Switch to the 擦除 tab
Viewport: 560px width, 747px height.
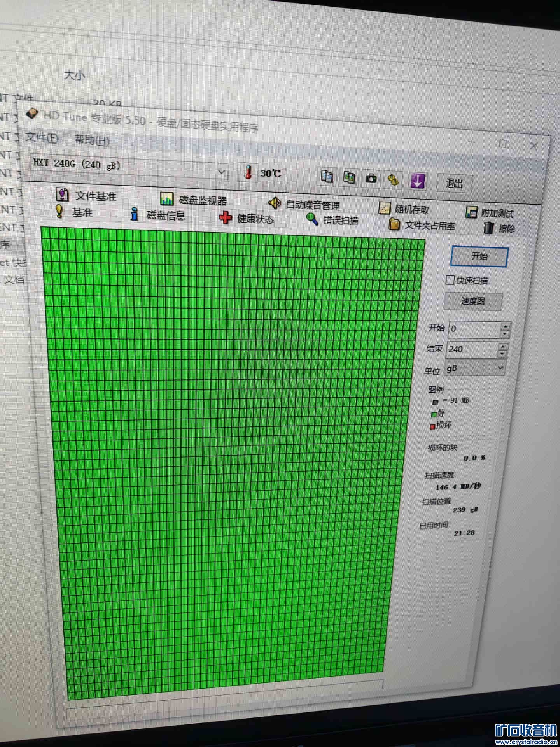[x=499, y=228]
